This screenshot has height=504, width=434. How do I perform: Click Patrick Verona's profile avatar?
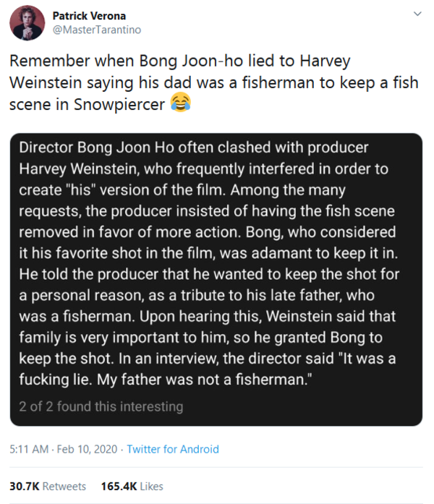tap(27, 22)
